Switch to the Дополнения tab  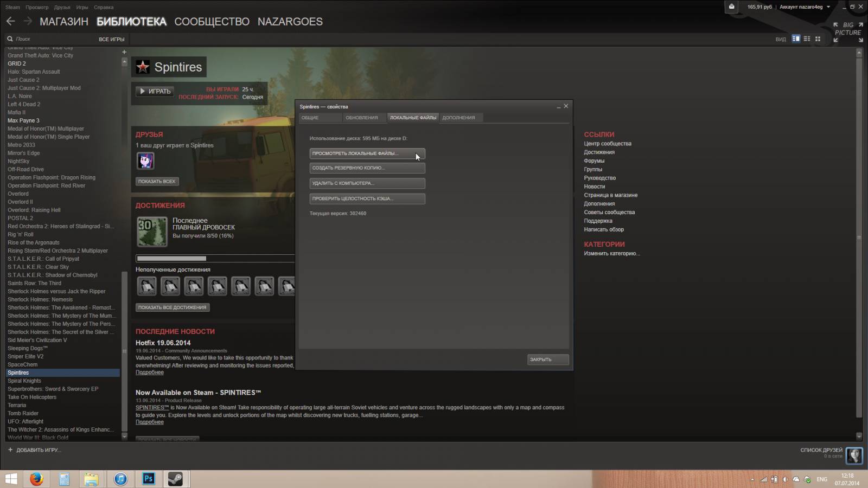tap(461, 118)
